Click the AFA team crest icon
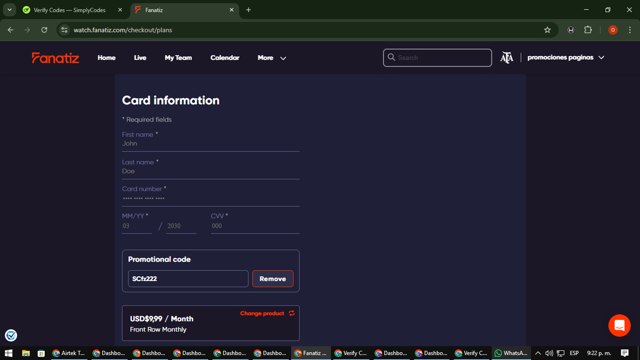 click(x=507, y=58)
